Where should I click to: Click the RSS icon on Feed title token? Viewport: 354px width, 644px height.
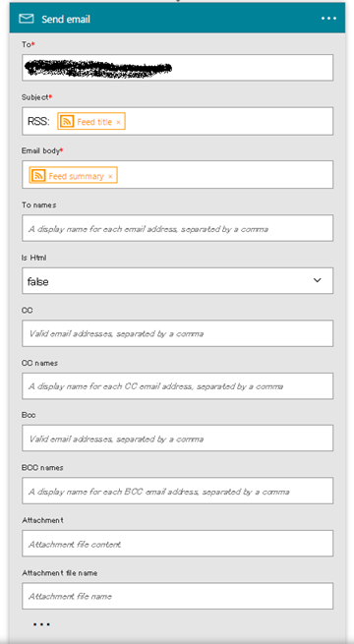(67, 121)
